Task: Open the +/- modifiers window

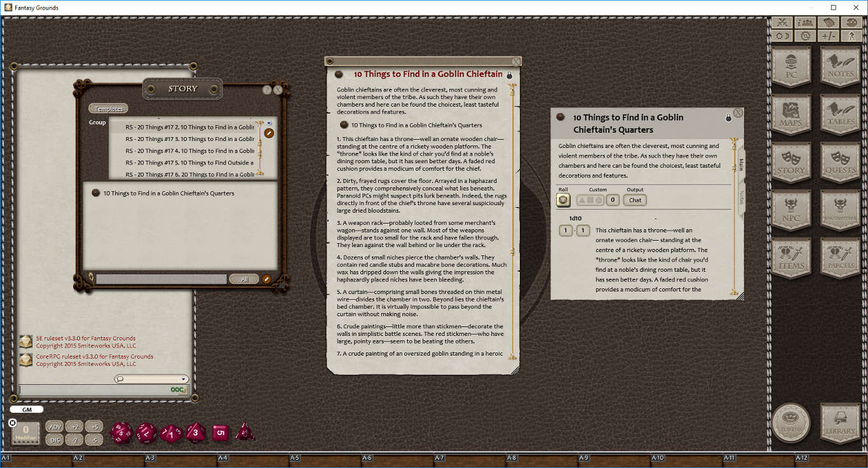Action: pos(828,36)
